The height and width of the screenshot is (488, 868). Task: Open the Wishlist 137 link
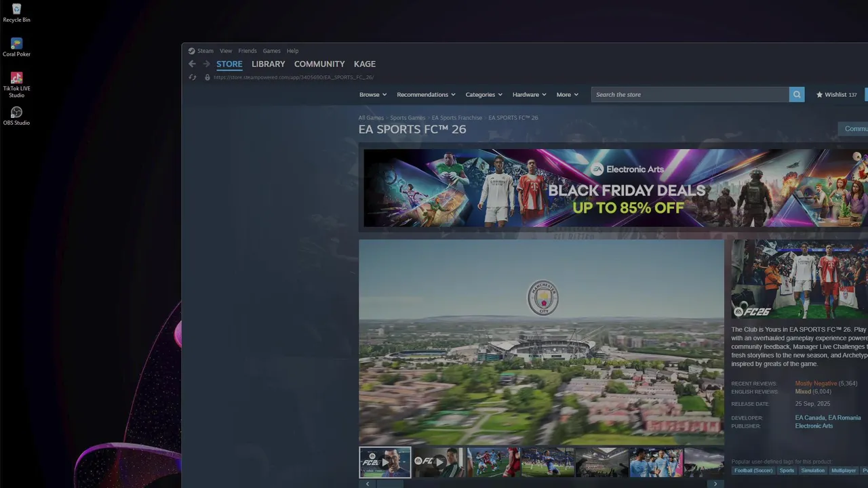coord(837,95)
